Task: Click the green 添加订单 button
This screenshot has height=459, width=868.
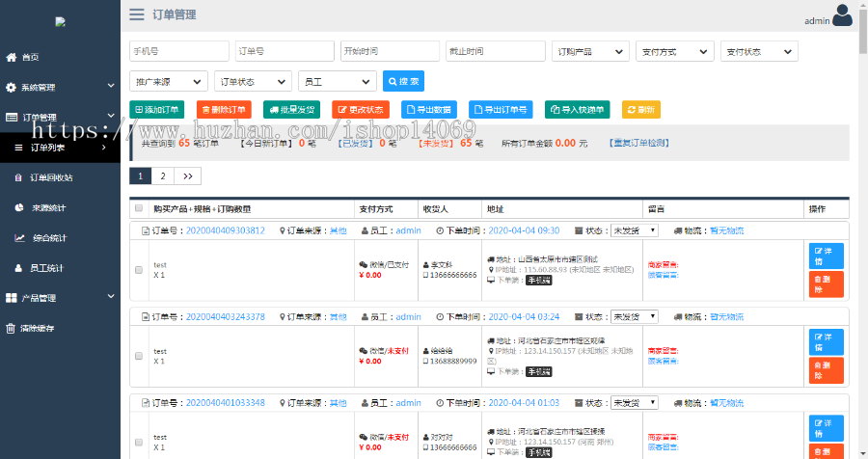Action: [x=156, y=110]
